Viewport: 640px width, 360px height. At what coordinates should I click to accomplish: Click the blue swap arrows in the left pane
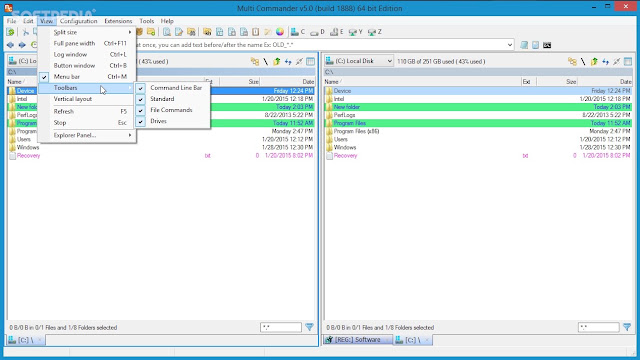288,62
